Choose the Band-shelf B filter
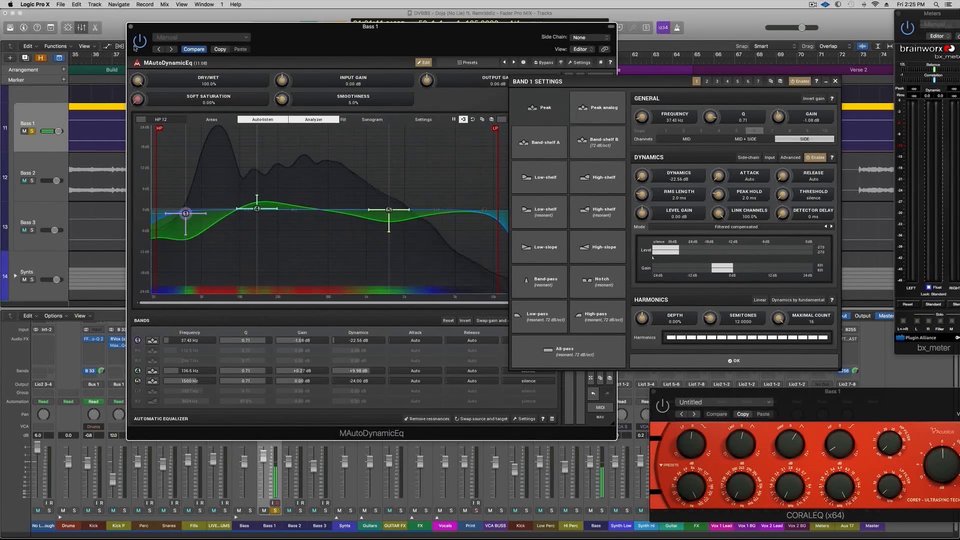Image resolution: width=960 pixels, height=540 pixels. 598,143
